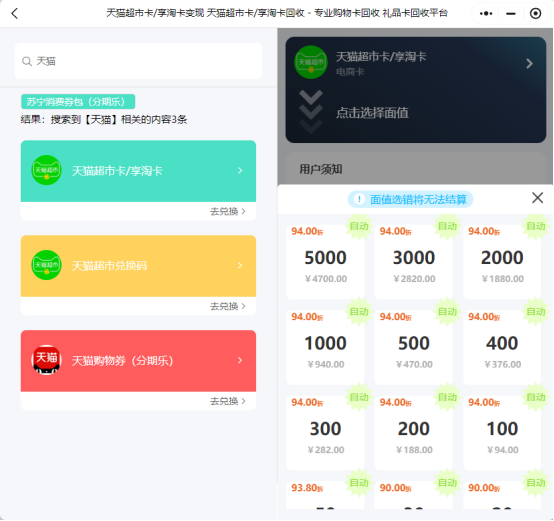Open the chevron beside 天猫超市卡/享淘卡 电商卡
The image size is (554, 521).
(529, 64)
